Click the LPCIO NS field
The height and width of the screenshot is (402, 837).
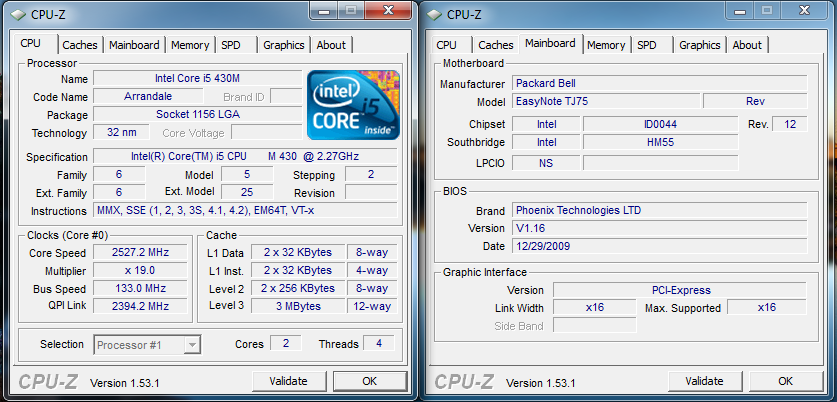coord(546,163)
